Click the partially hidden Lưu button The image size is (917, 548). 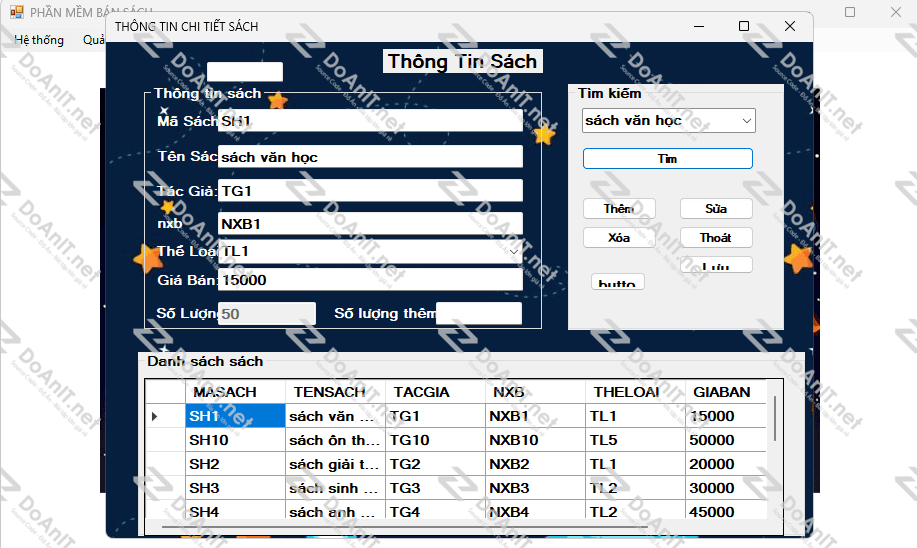[x=716, y=264]
